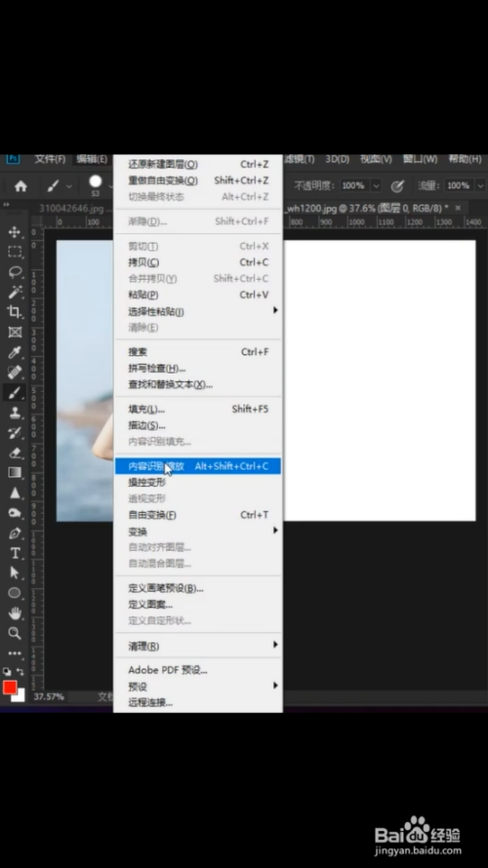Select the Zoom tool
The image size is (488, 868).
(15, 633)
